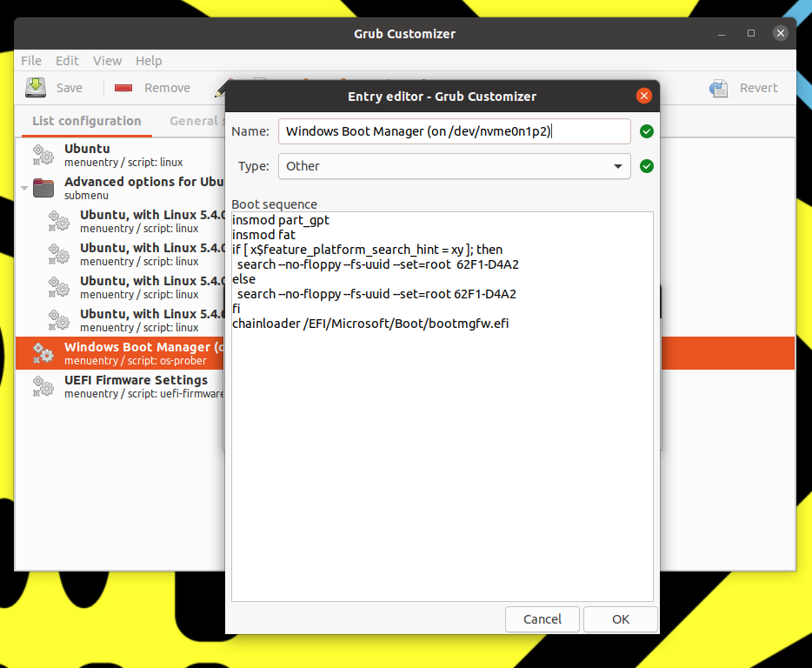The width and height of the screenshot is (812, 668).
Task: Click the folder icon of Advanced options submenu
Action: (43, 188)
